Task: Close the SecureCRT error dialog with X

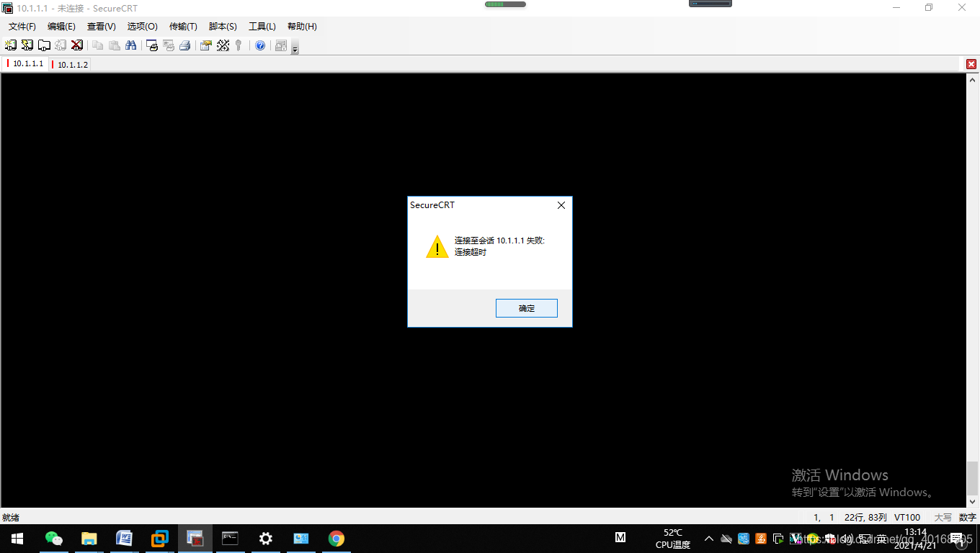Action: click(561, 205)
